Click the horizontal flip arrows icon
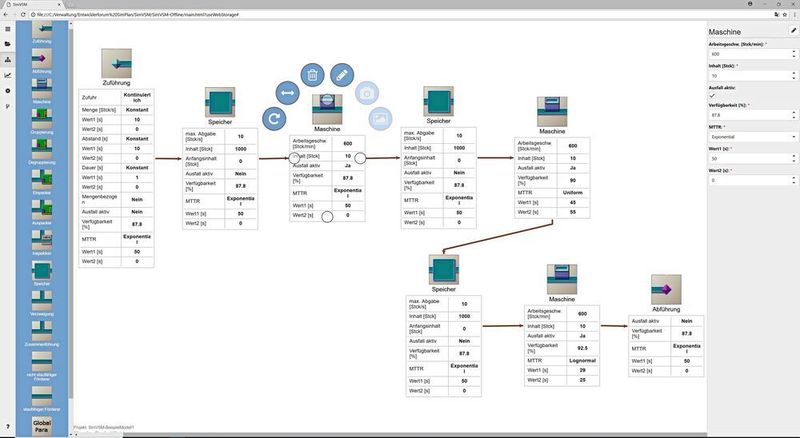 coord(287,93)
